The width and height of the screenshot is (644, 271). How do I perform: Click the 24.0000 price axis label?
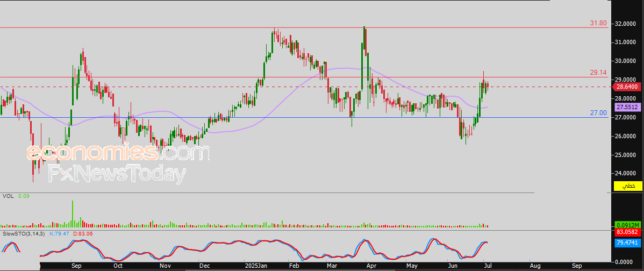click(626, 174)
